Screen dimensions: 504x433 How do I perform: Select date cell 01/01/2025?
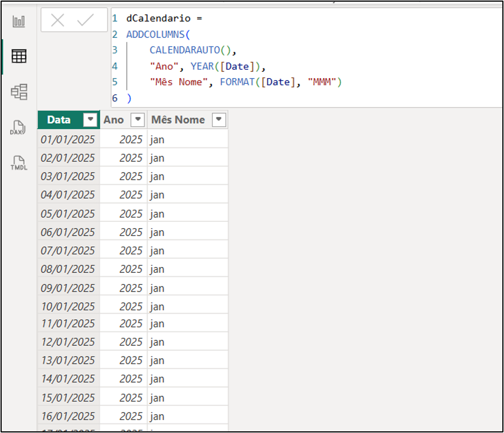coord(69,139)
